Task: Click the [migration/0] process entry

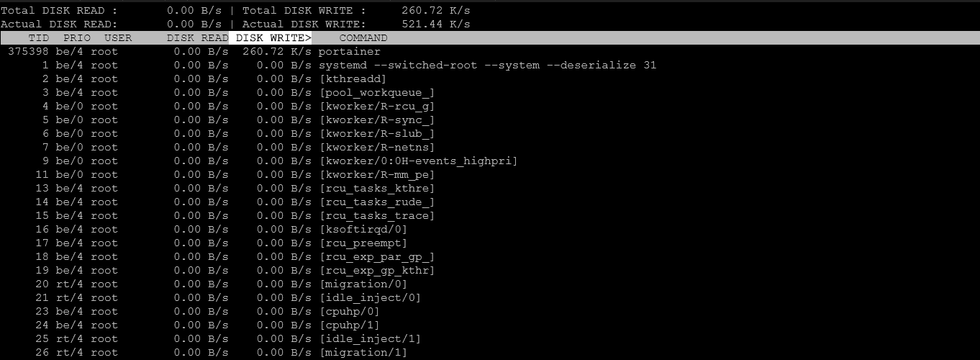Action: click(x=363, y=284)
